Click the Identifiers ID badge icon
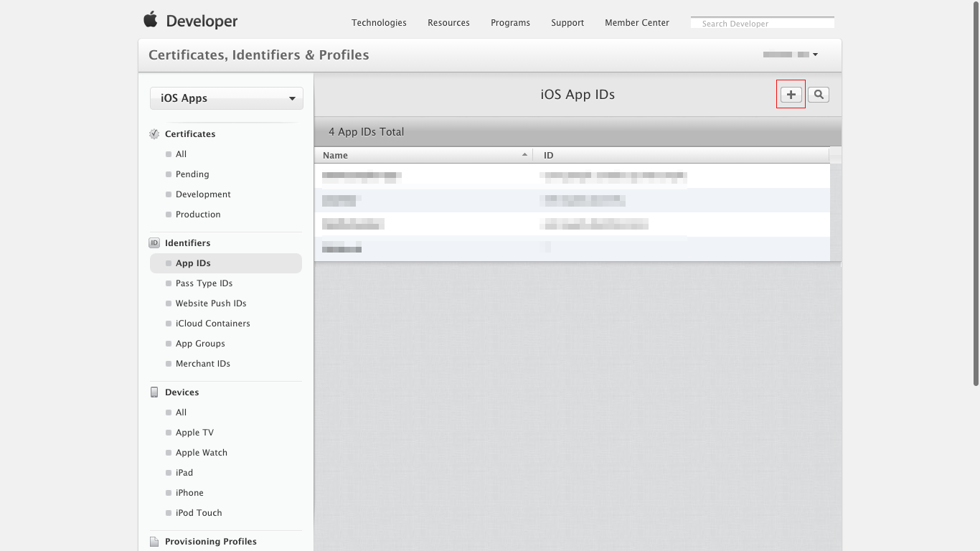Viewport: 980px width, 551px height. pyautogui.click(x=154, y=243)
